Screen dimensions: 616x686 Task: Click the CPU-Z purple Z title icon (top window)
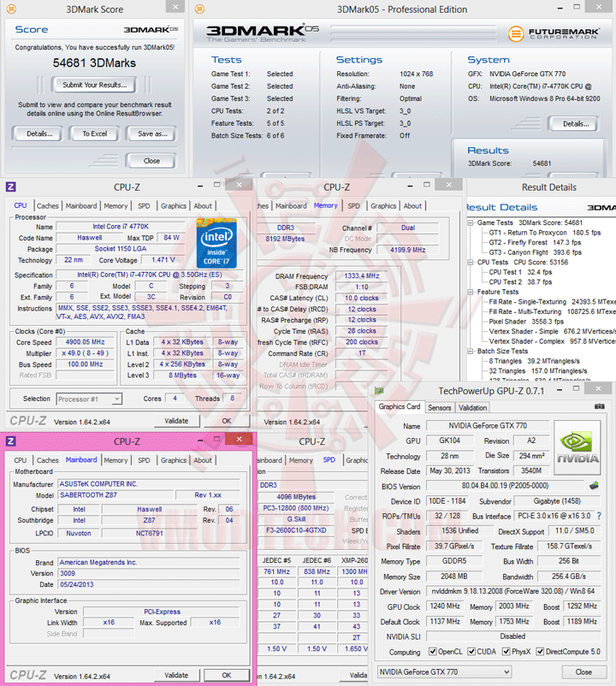pyautogui.click(x=11, y=187)
